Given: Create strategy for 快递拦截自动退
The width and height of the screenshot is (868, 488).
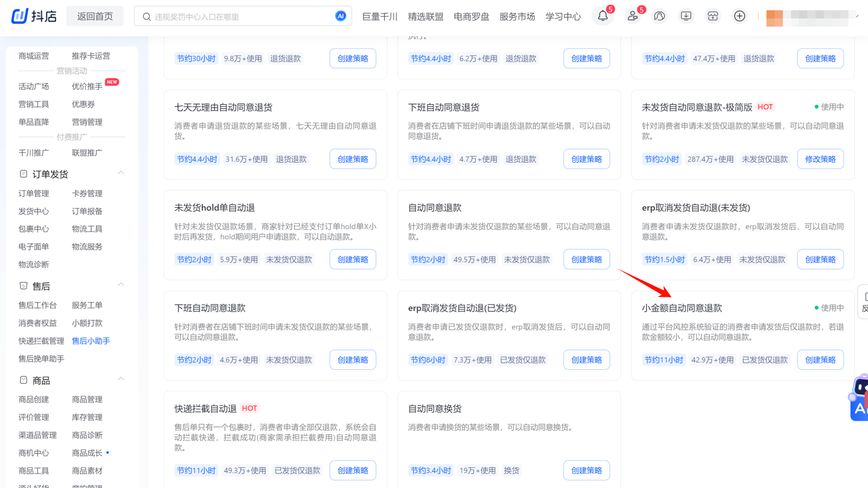Looking at the screenshot, I should coord(353,471).
